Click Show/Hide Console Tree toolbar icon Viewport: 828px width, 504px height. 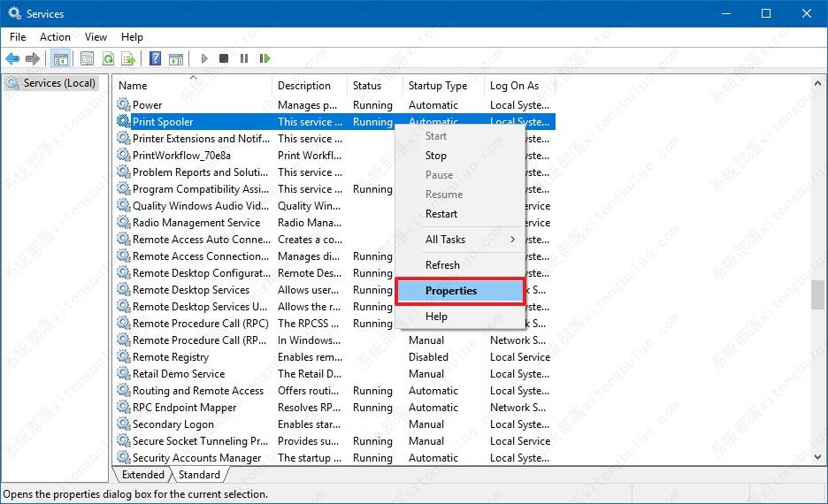(60, 58)
